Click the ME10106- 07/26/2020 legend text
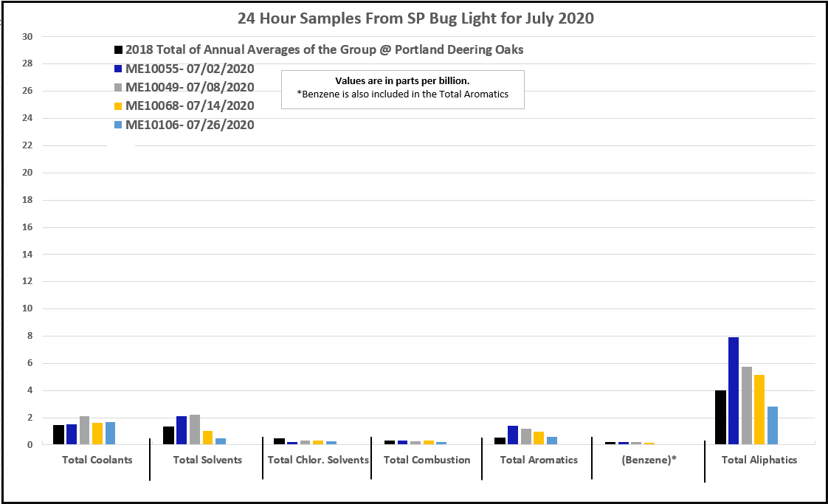This screenshot has width=828, height=504. [x=190, y=125]
